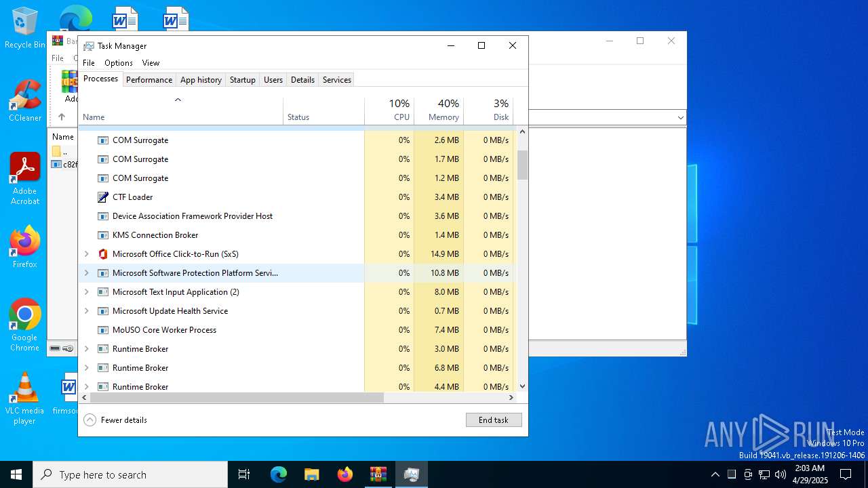Switch to the Users tab
The image size is (868, 488).
(273, 80)
